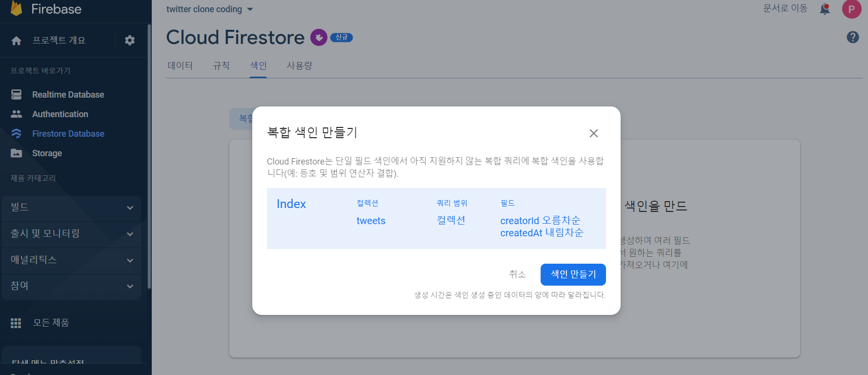Screen dimensions: 868x375
Task: Click the Firebase flame logo
Action: tap(17, 8)
